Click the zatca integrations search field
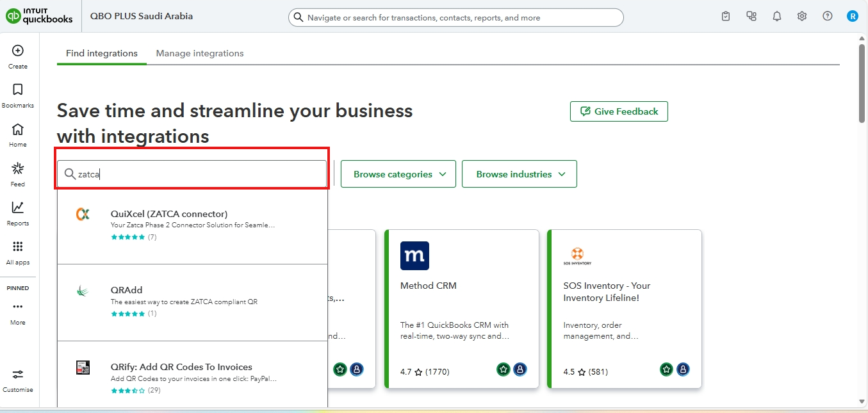868x413 pixels. (x=199, y=174)
